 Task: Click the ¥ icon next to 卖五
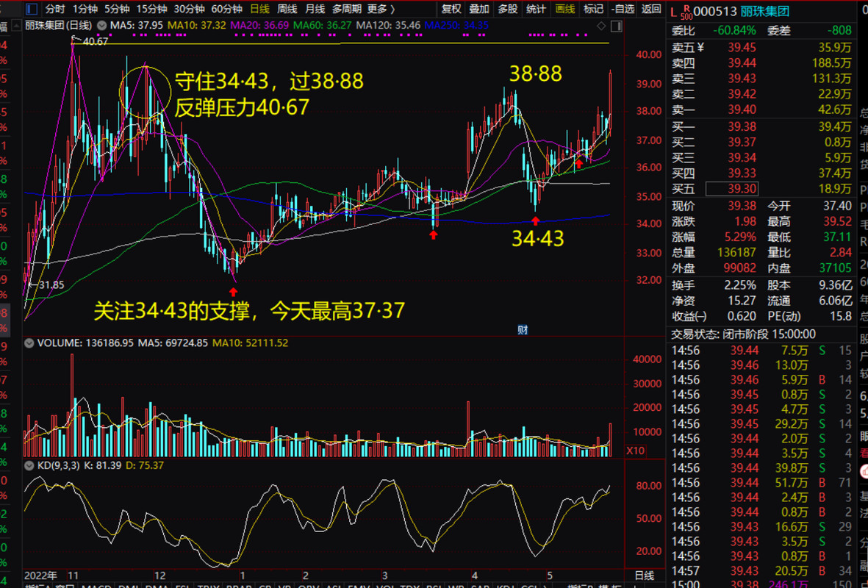pyautogui.click(x=701, y=48)
